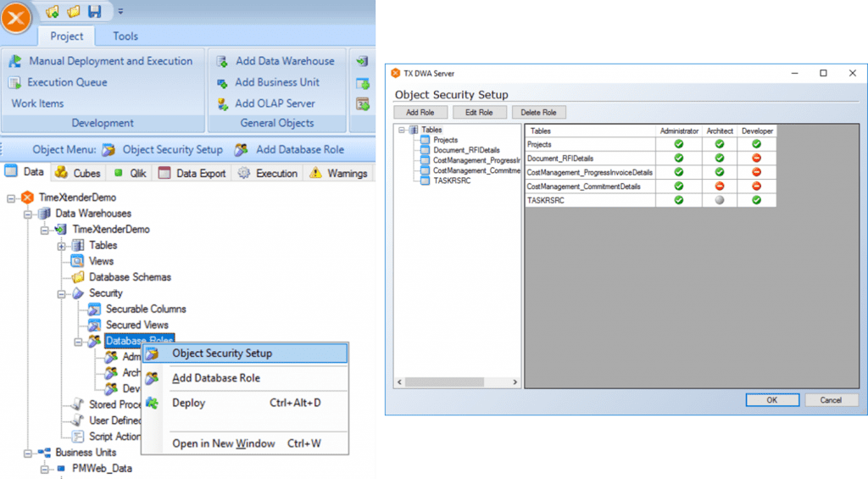This screenshot has height=479, width=868.
Task: Collapse the Database Roles node
Action: click(x=78, y=342)
